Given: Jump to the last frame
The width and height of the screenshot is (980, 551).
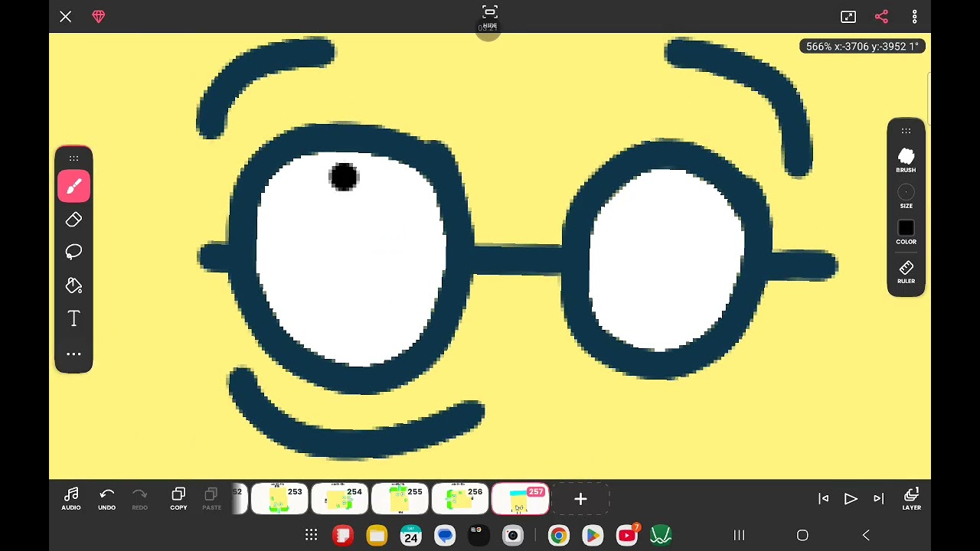Looking at the screenshot, I should coord(878,499).
